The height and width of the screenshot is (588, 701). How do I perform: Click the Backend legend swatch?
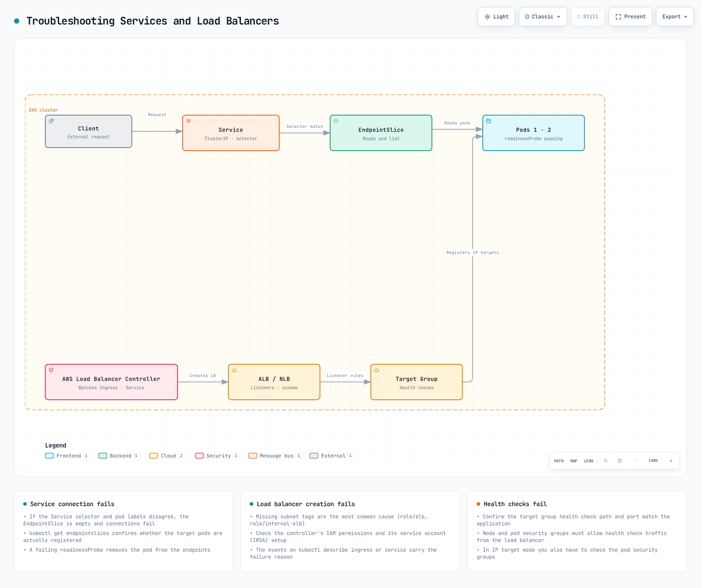(x=103, y=456)
